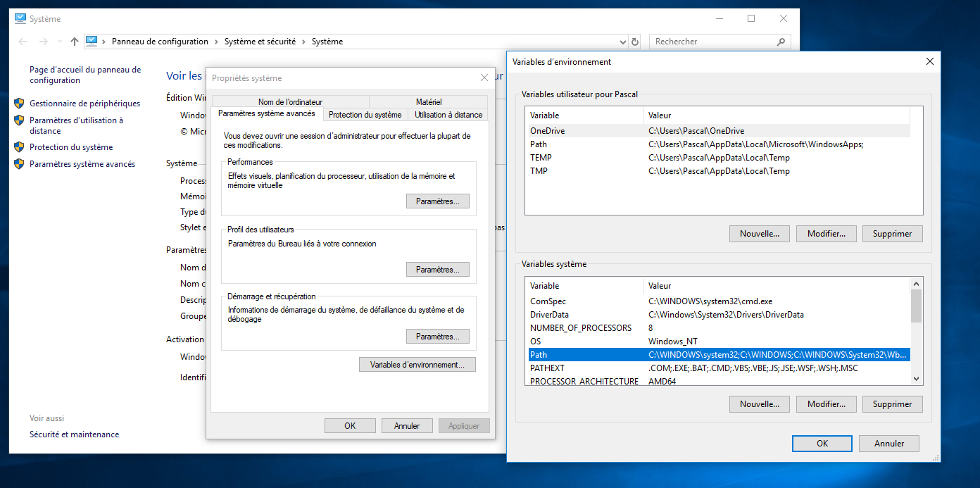The height and width of the screenshot is (488, 980).
Task: Click Supprimer button for user variables
Action: point(892,234)
